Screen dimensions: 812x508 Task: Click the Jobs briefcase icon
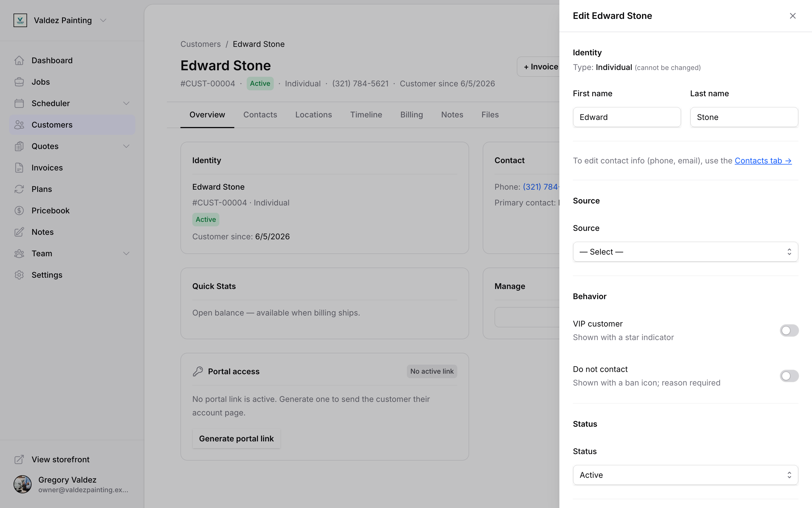click(19, 82)
